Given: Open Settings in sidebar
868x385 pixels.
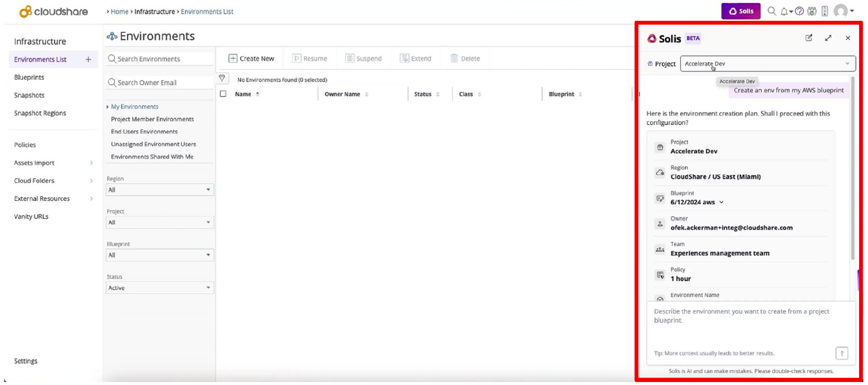Looking at the screenshot, I should coord(25,361).
